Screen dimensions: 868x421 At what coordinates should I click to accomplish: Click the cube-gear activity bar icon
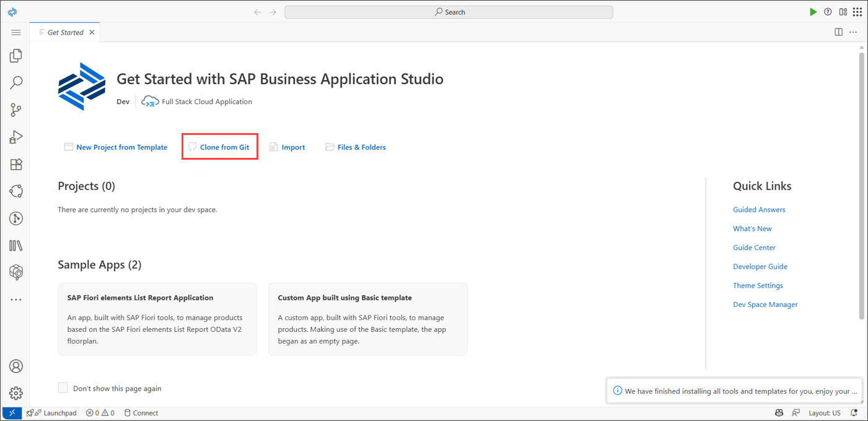pyautogui.click(x=16, y=272)
